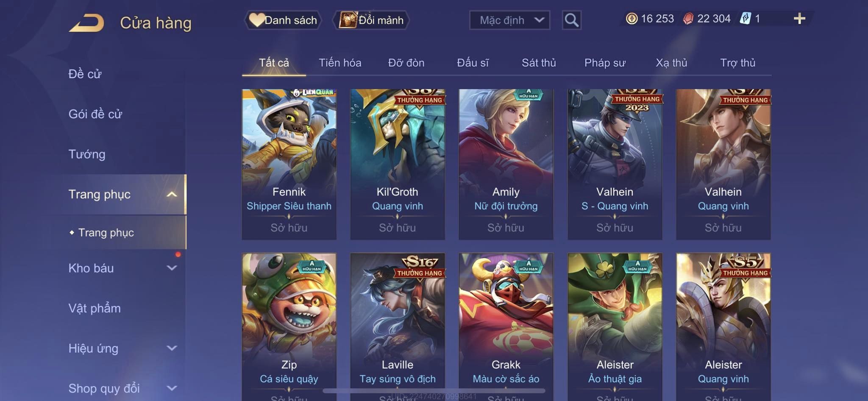Tap the gold coin balance icon
868x401 pixels.
coord(632,19)
